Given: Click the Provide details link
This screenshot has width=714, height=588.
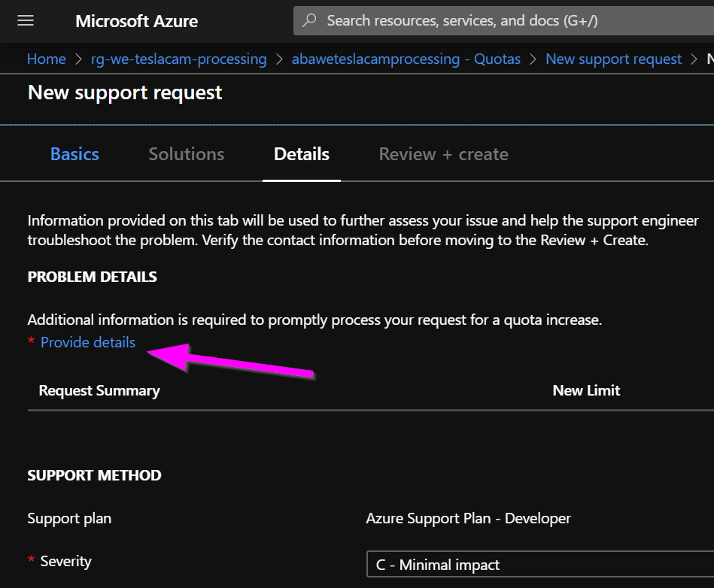Looking at the screenshot, I should (x=88, y=342).
